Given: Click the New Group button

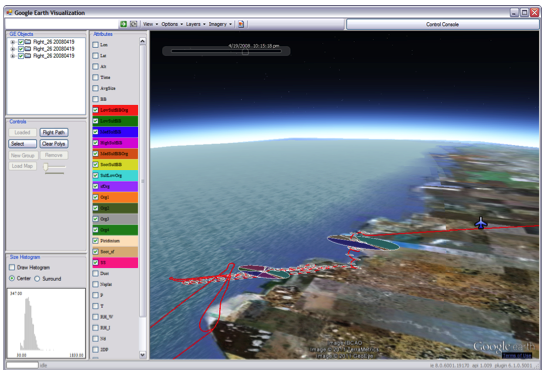Looking at the screenshot, I should pyautogui.click(x=23, y=155).
